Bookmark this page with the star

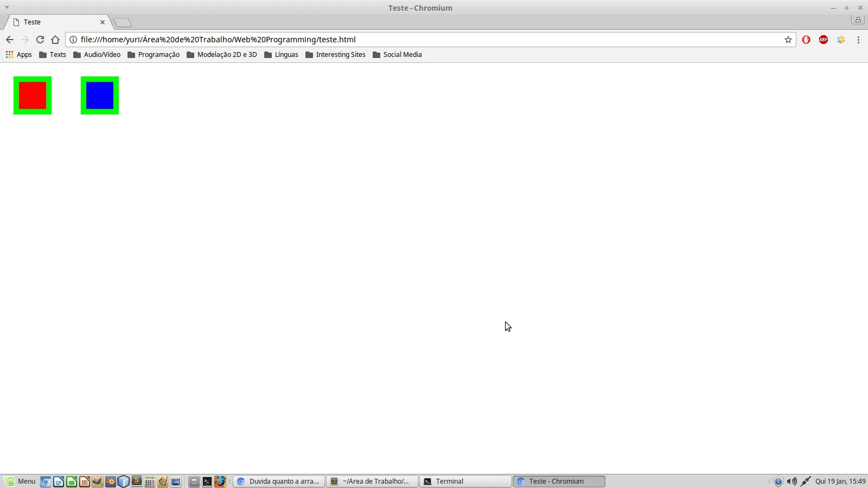pos(788,40)
